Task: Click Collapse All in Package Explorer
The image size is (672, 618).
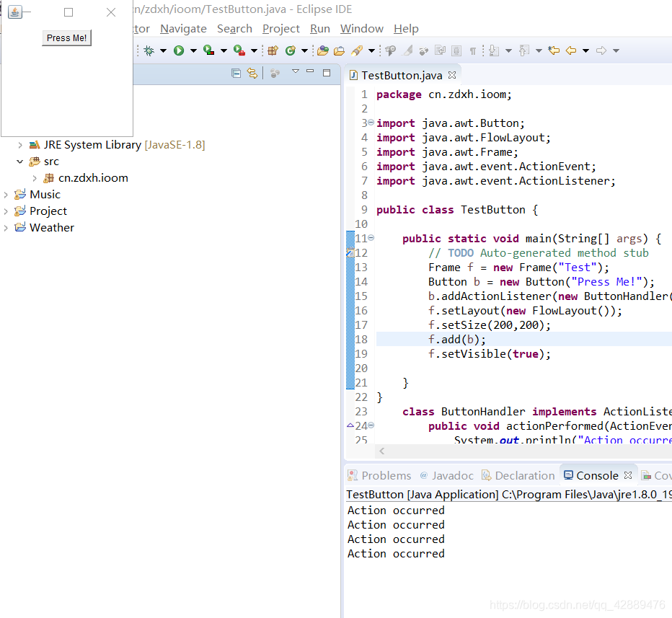Action: click(x=236, y=74)
